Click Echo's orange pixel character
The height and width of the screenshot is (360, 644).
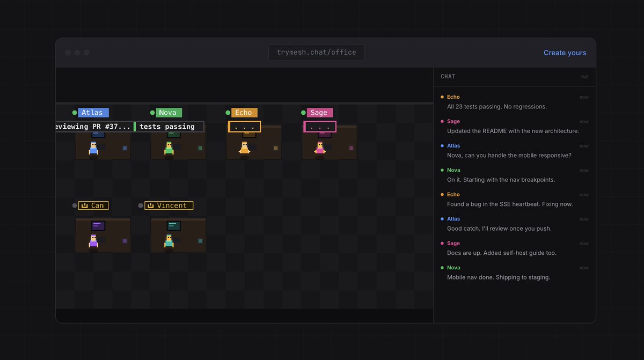pos(245,149)
